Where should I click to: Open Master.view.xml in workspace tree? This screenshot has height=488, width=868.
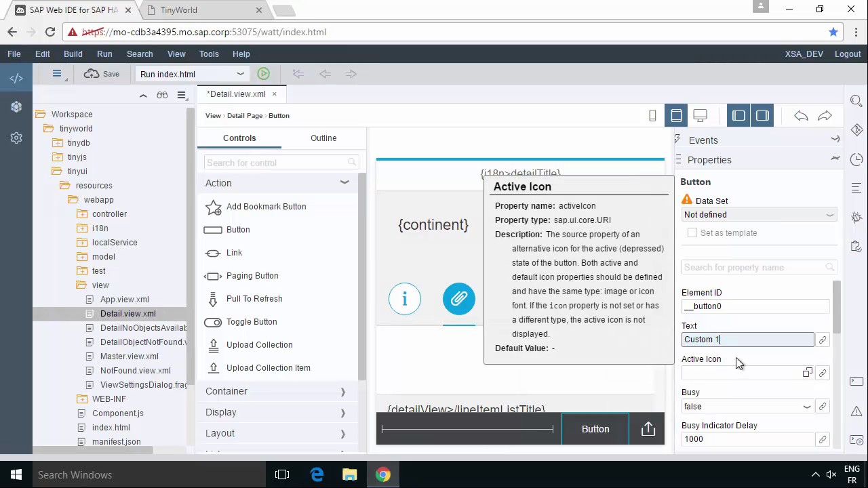[x=130, y=357]
